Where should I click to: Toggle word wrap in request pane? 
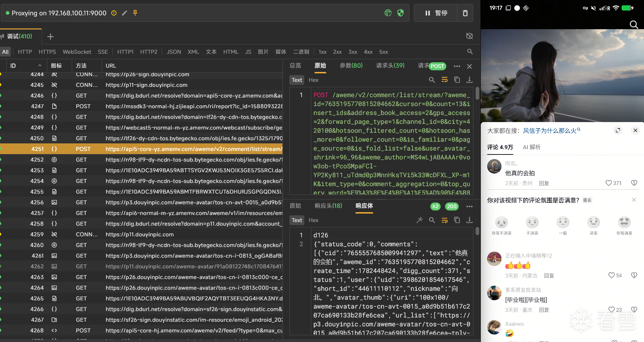(x=445, y=80)
